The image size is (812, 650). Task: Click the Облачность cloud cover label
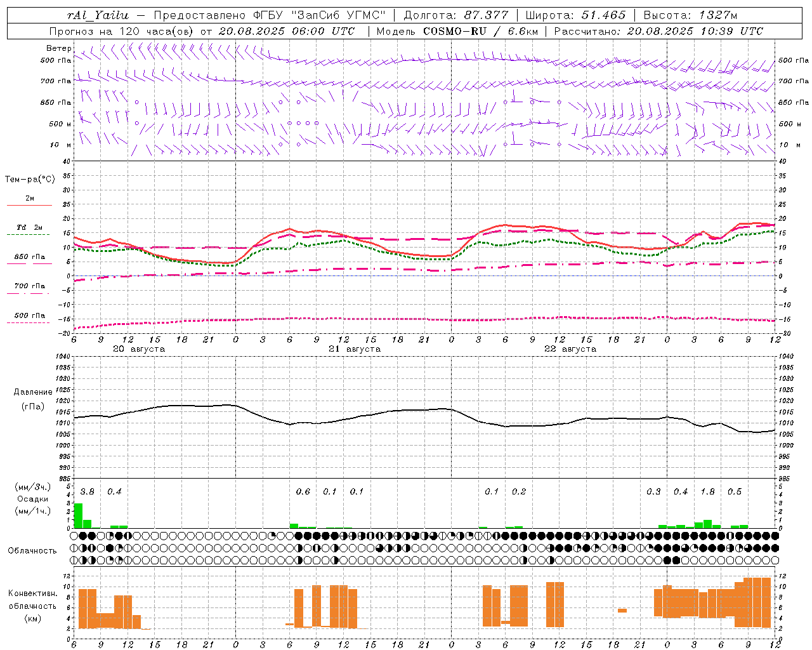click(32, 550)
